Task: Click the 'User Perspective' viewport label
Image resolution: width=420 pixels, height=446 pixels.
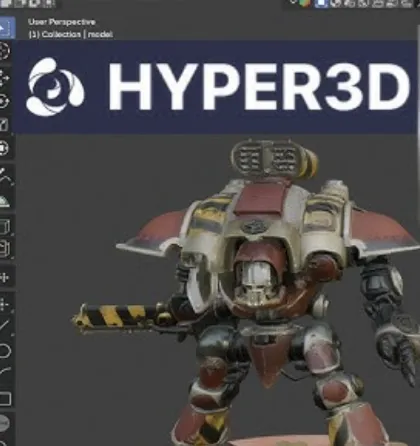Action: 62,22
